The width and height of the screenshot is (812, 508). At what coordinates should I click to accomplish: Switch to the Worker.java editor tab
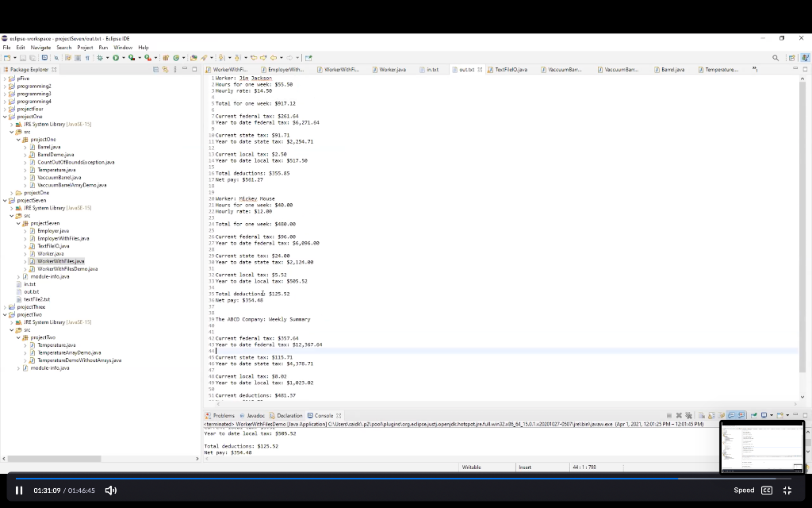pos(392,70)
